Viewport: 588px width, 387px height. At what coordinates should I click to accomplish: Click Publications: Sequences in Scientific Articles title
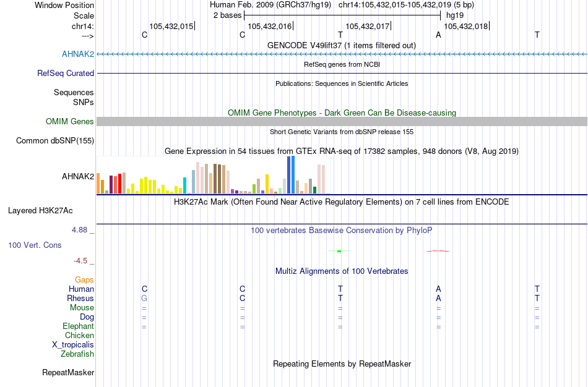click(x=342, y=83)
